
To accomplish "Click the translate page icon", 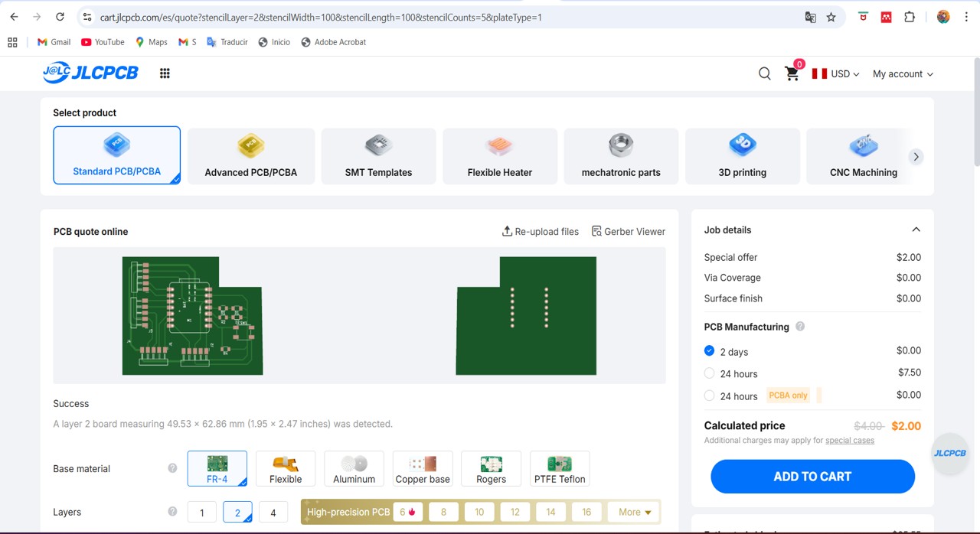I will pos(810,17).
